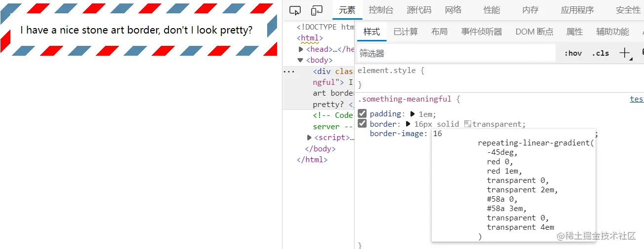Image resolution: width=644 pixels, height=249 pixels.
Task: Switch to the 源代码 tab
Action: click(419, 10)
